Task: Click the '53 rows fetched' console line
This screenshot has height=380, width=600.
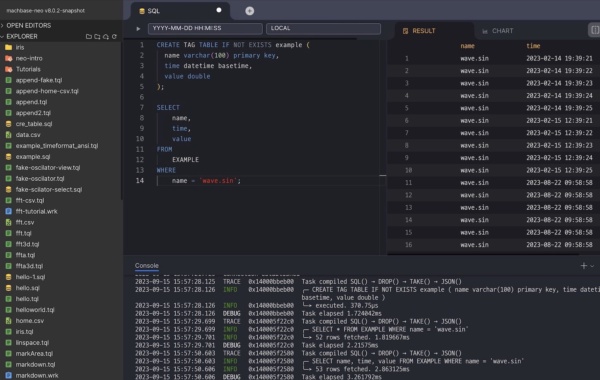Action: (362, 369)
